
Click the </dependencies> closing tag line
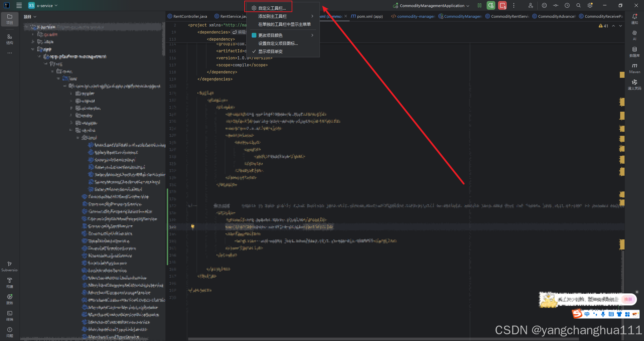pyautogui.click(x=215, y=79)
